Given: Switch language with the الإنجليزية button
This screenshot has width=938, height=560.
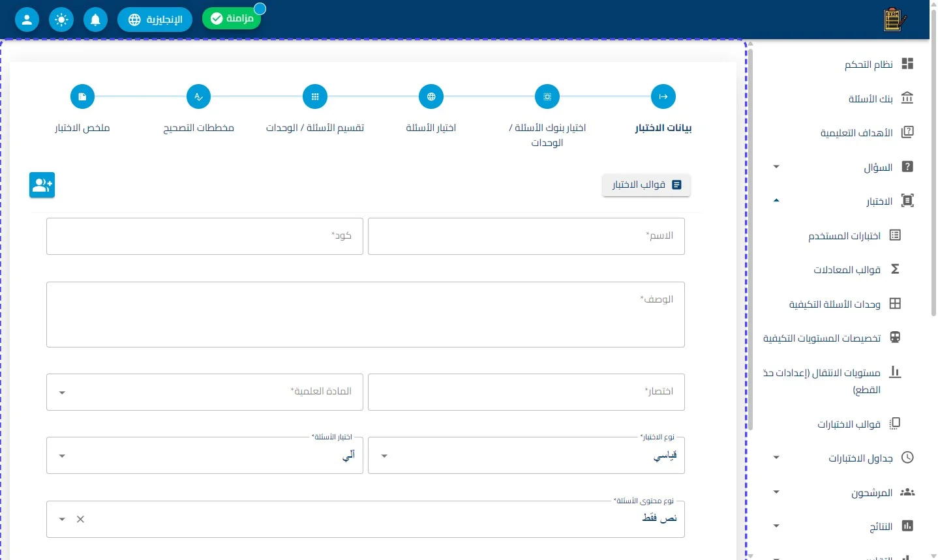Looking at the screenshot, I should (x=155, y=20).
